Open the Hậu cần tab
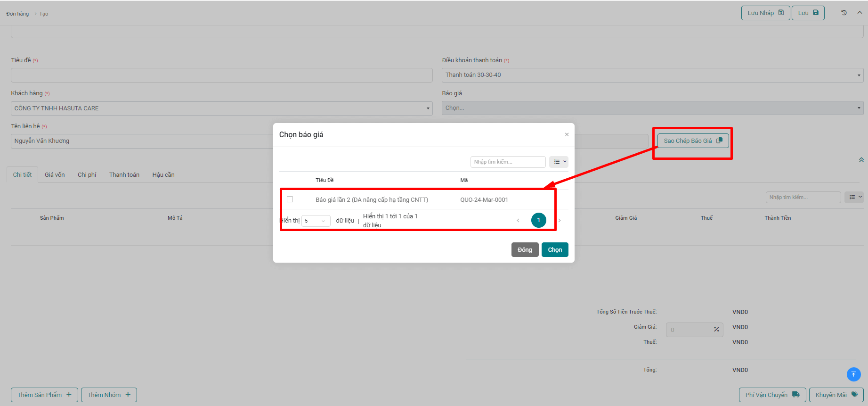Image resolution: width=868 pixels, height=406 pixels. (163, 175)
